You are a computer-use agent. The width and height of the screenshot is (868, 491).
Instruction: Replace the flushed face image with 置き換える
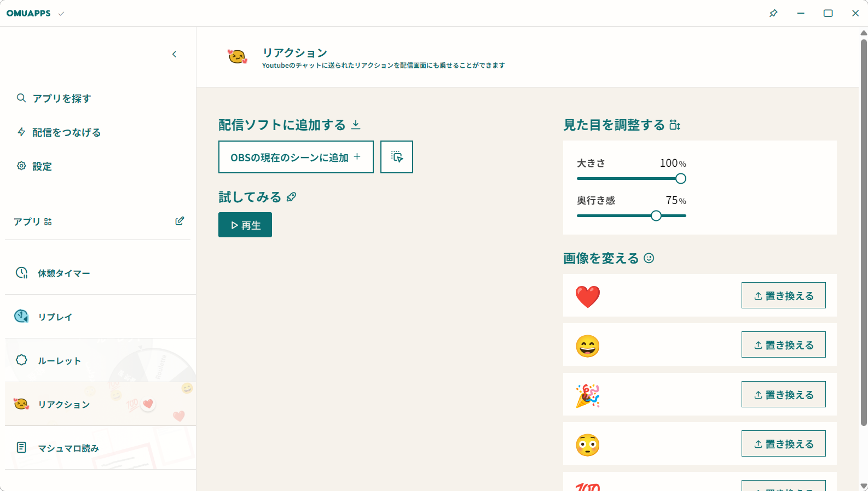pos(784,443)
